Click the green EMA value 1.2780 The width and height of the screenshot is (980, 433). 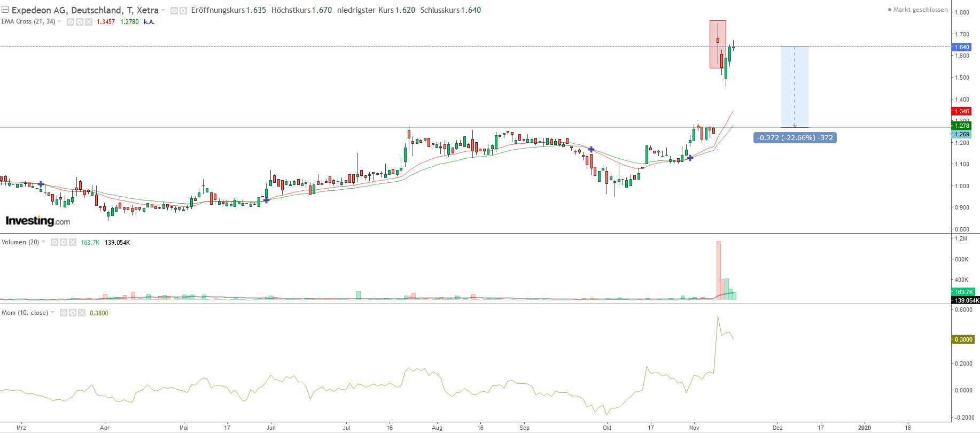point(129,22)
